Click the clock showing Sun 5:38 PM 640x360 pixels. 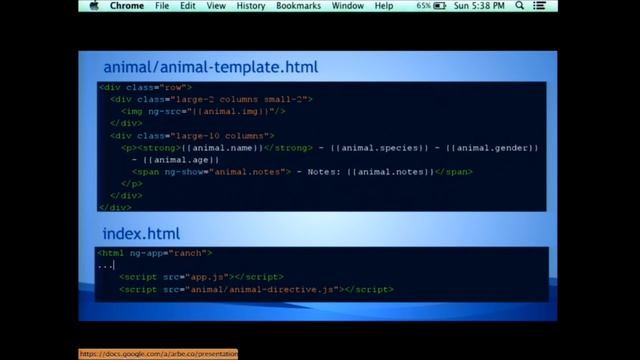(479, 6)
